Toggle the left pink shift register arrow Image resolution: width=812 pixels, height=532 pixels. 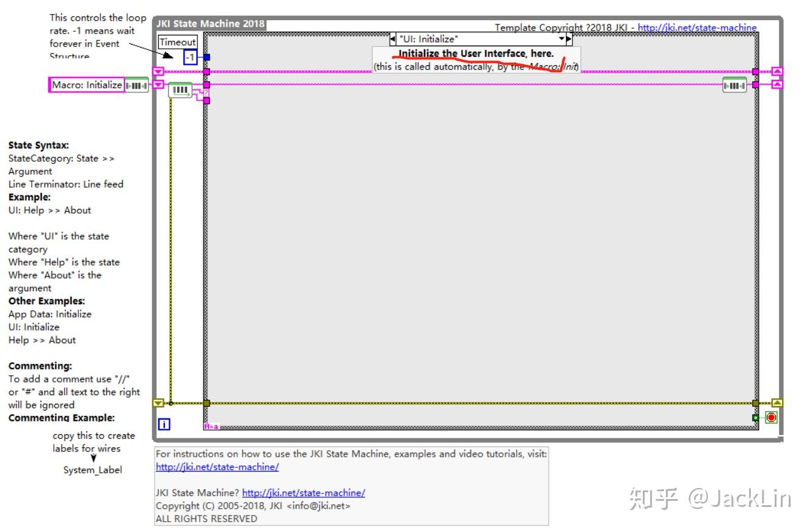[x=159, y=71]
